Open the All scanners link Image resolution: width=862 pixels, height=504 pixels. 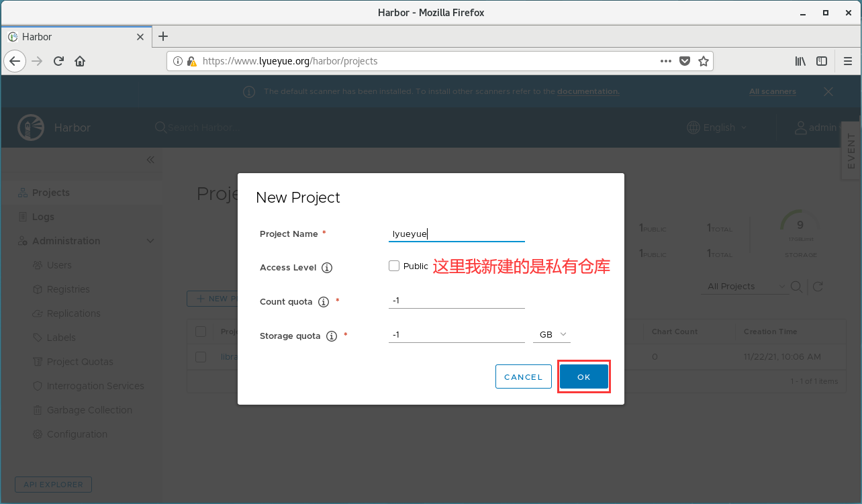(773, 91)
